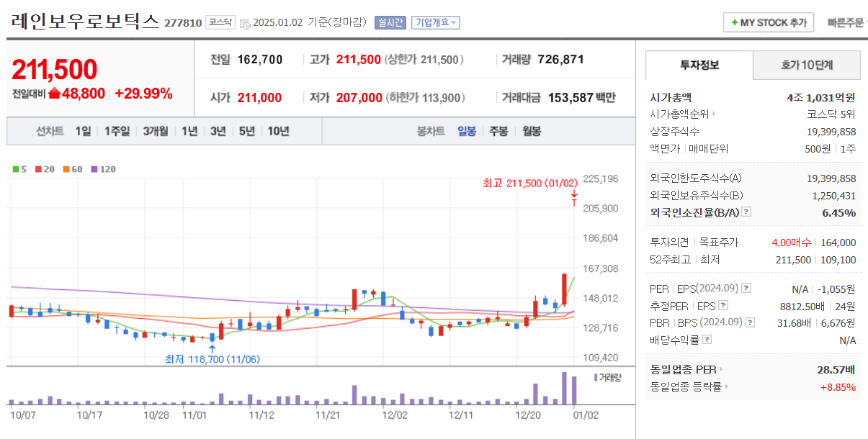Select 1년 line chart period
This screenshot has height=439, width=868.
coord(189,131)
